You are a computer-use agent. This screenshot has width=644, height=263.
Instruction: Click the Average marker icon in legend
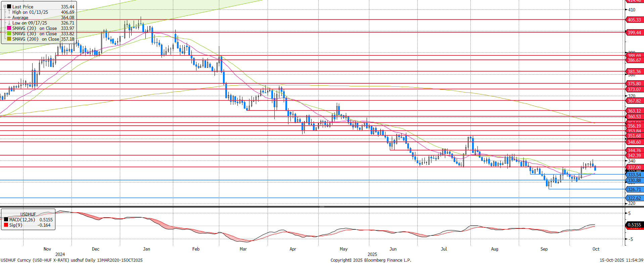[x=9, y=17]
